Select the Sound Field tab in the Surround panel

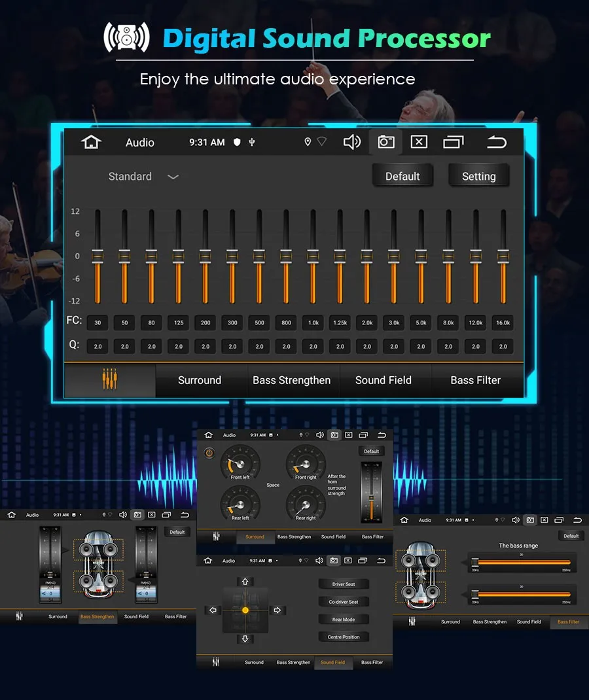click(333, 536)
